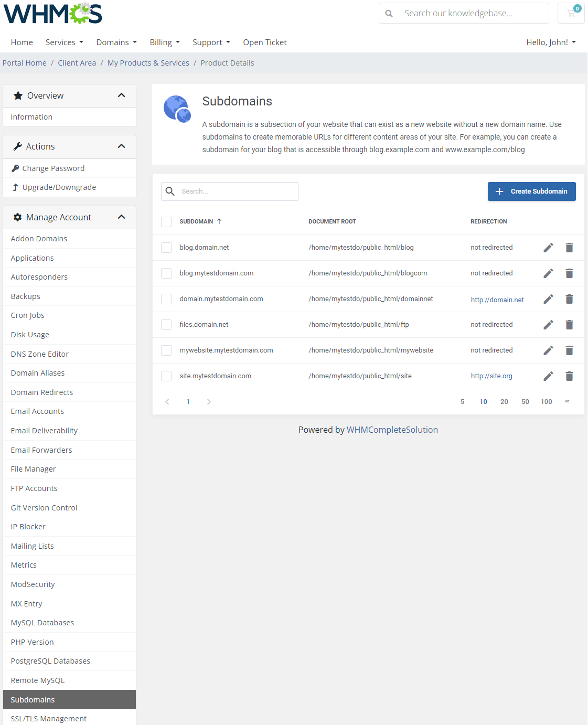
Task: Delete domain.mytestdomain.com via trash icon
Action: 569,299
